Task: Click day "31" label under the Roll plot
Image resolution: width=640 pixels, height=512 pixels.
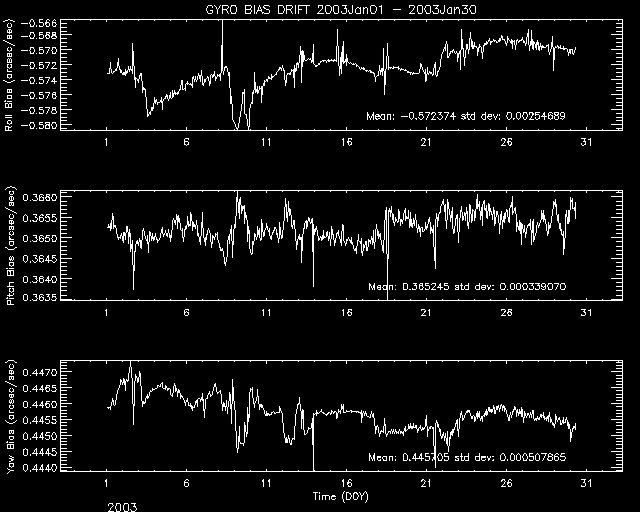Action: click(x=586, y=142)
